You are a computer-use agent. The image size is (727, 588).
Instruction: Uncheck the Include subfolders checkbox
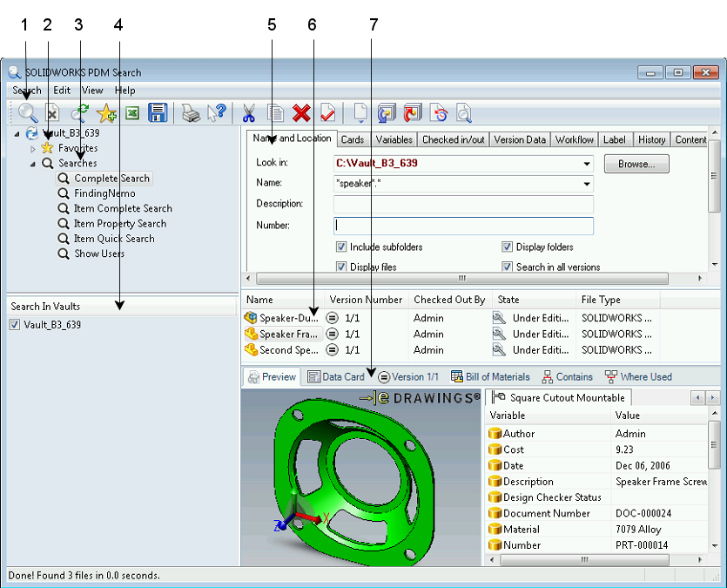click(x=341, y=247)
